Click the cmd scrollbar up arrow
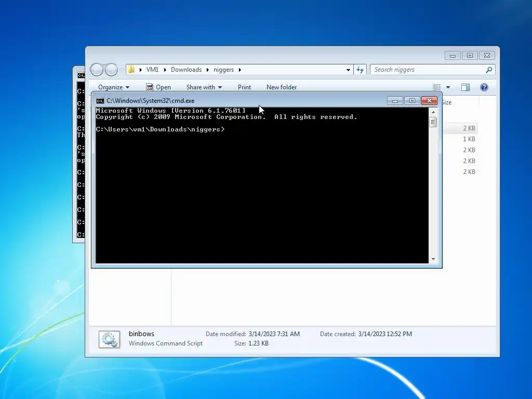The height and width of the screenshot is (399, 532). coord(433,112)
